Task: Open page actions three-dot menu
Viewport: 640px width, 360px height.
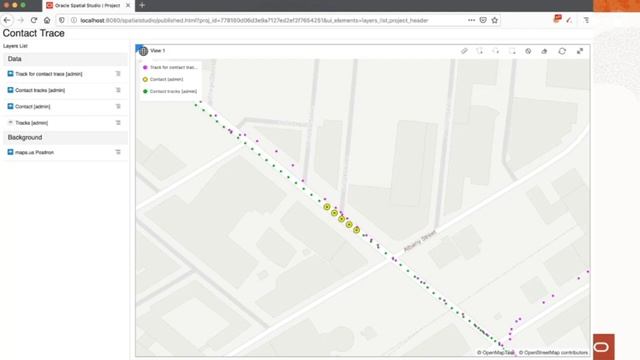Action: point(471,20)
